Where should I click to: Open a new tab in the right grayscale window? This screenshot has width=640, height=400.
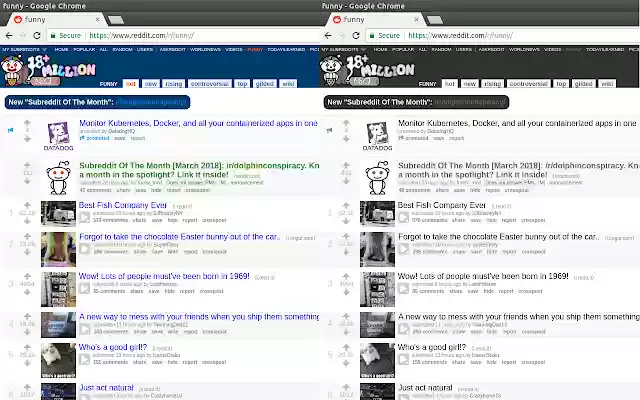click(435, 20)
